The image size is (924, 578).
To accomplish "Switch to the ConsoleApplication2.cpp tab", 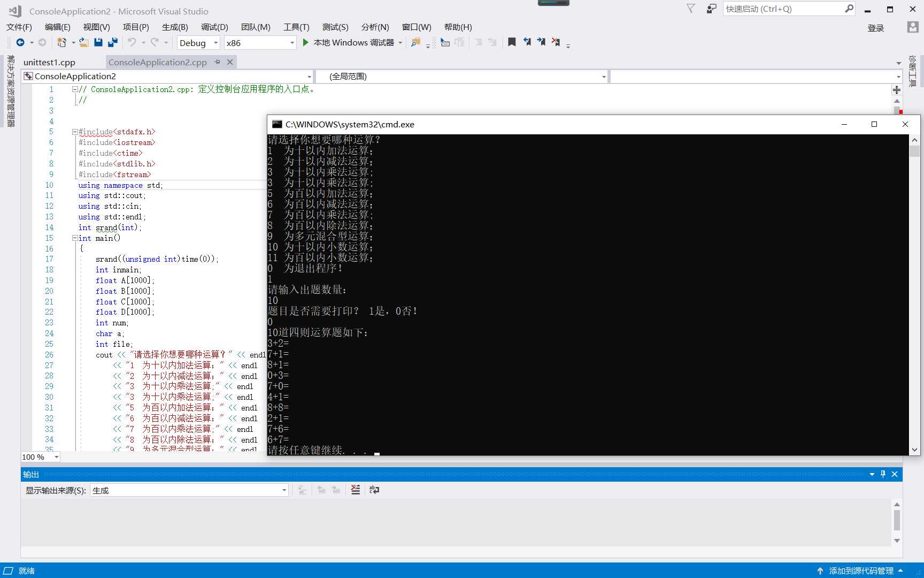I will (x=158, y=62).
